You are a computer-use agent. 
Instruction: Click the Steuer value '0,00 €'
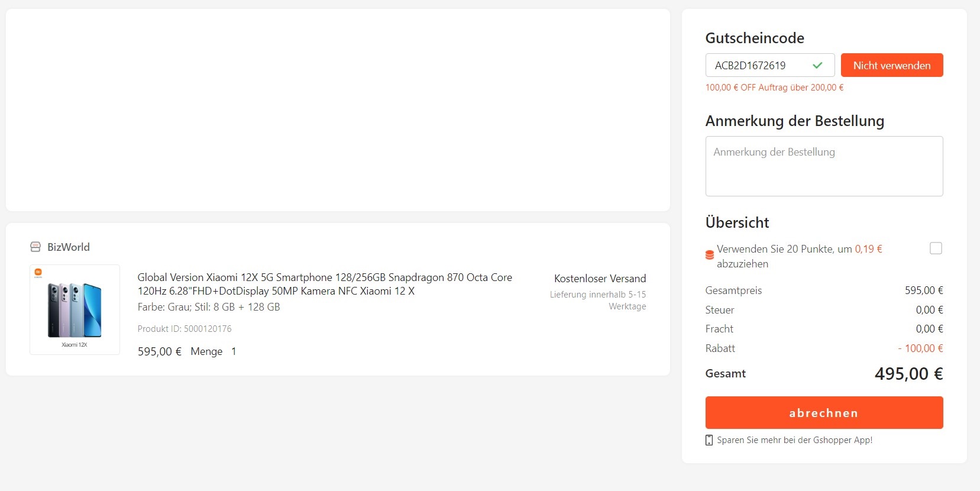pos(929,310)
